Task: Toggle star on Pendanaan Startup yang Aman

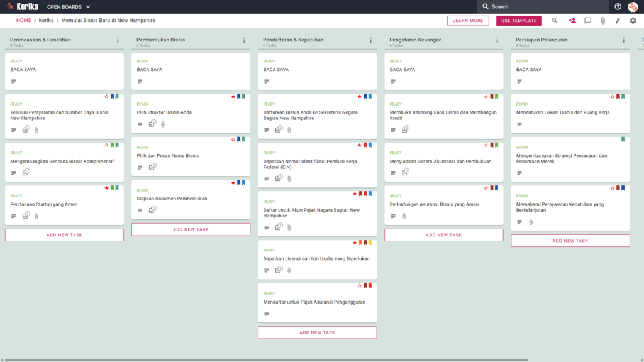Action: point(106,188)
